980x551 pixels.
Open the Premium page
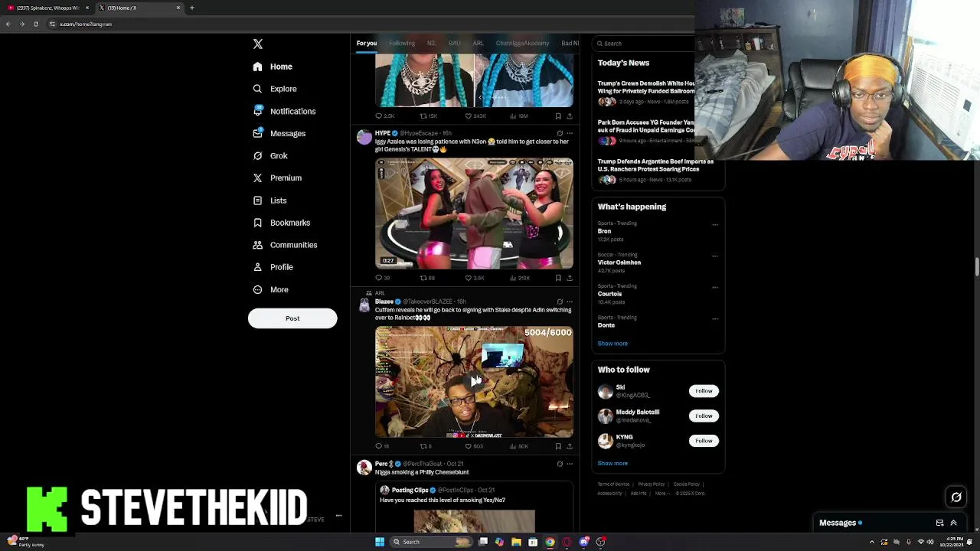(x=277, y=178)
